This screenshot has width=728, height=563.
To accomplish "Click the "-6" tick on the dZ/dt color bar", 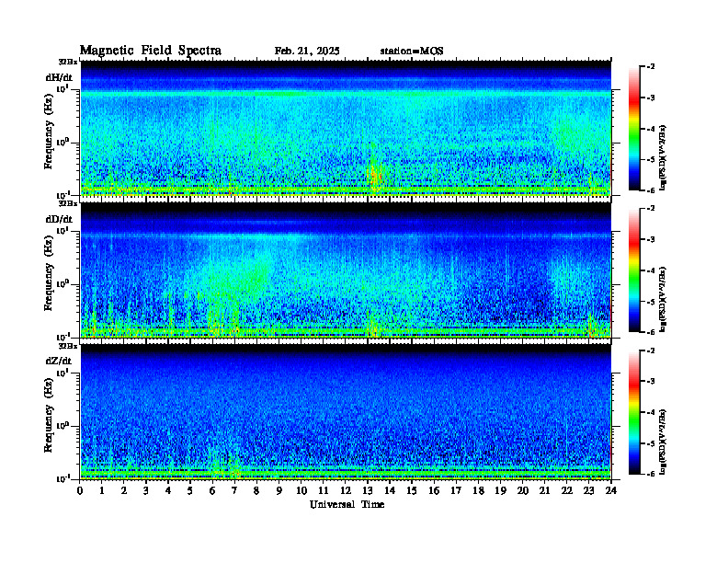I will 652,474.
